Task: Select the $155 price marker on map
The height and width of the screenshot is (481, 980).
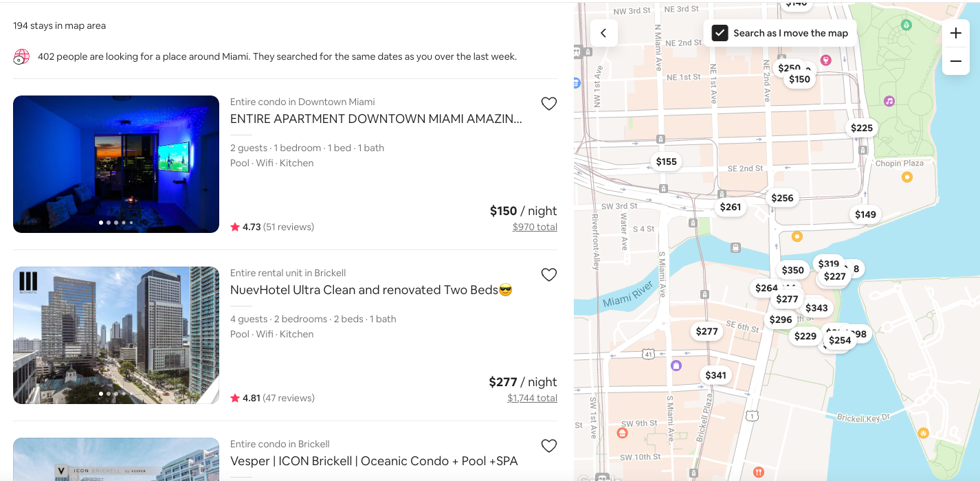Action: [x=666, y=161]
